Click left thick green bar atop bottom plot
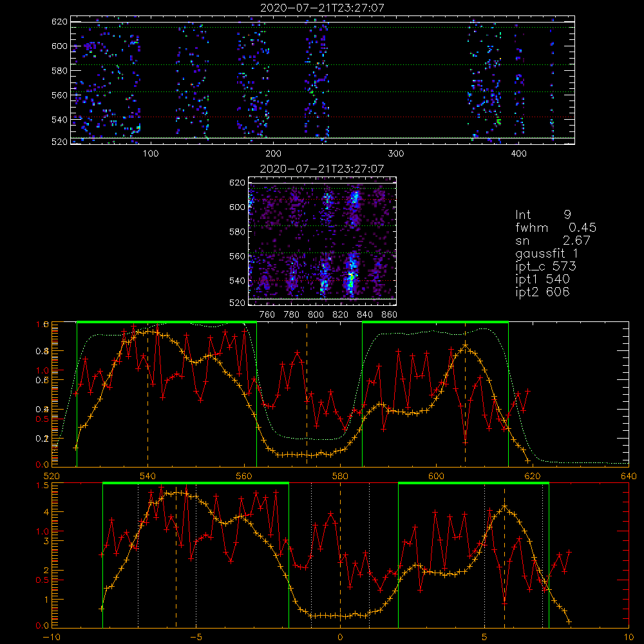Viewport: 644px width, 644px height. (x=196, y=483)
